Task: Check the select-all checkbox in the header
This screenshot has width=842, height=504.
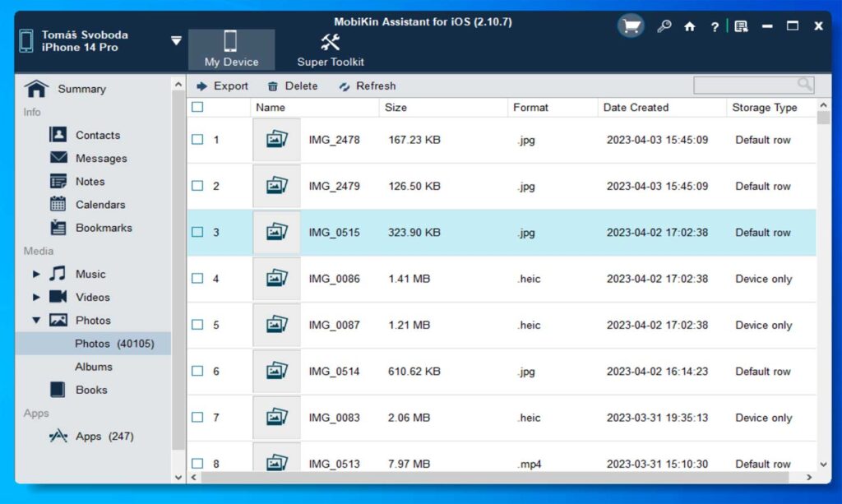Action: coord(197,107)
